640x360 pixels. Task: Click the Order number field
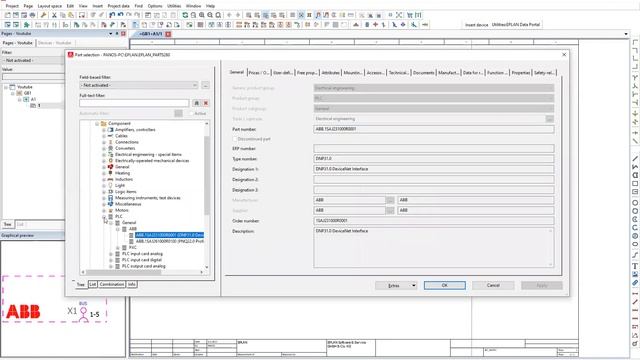pyautogui.click(x=433, y=221)
